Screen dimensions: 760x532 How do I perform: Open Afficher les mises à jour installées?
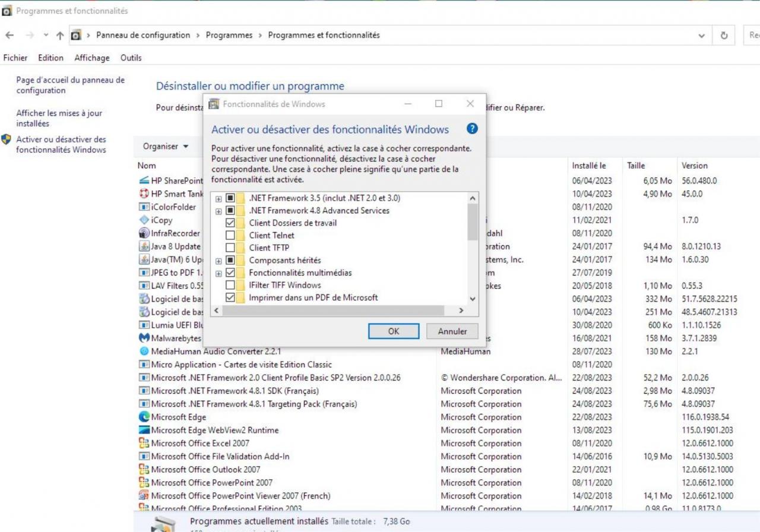[59, 118]
